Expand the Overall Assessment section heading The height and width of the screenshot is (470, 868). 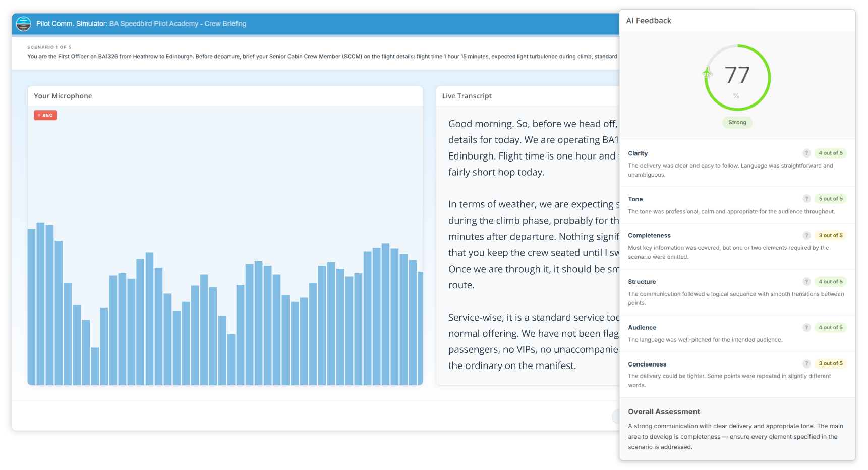[664, 412]
